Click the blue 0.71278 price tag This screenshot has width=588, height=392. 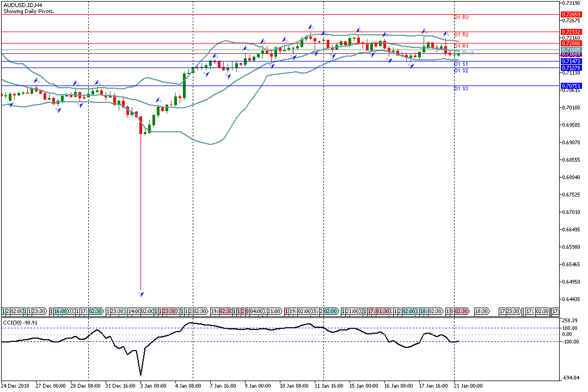click(x=571, y=68)
